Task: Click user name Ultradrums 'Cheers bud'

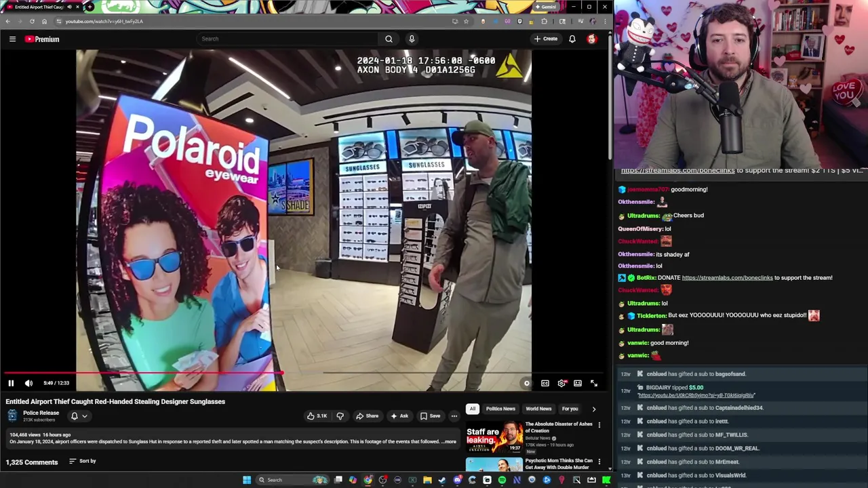Action: [x=643, y=216]
